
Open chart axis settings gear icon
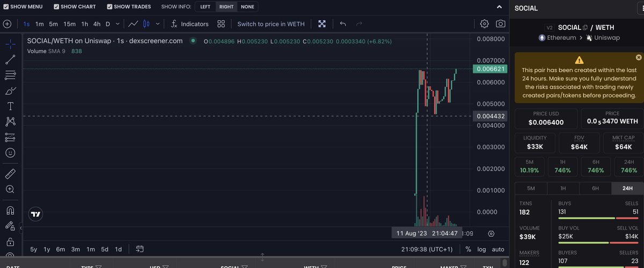(x=491, y=234)
